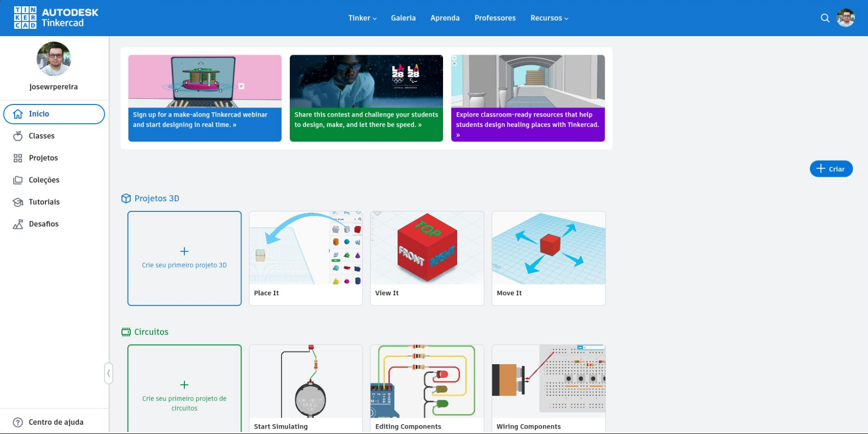Click the Tinkercad logo icon
Viewport: 868px width, 434px height.
click(x=25, y=18)
